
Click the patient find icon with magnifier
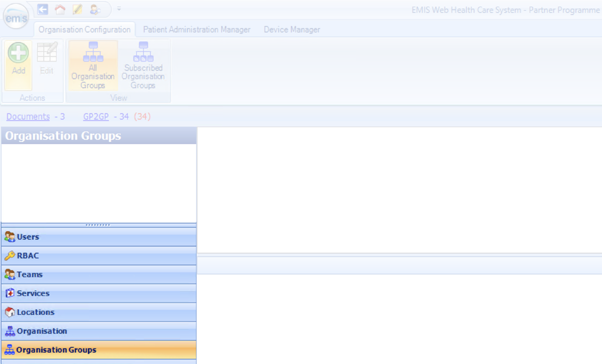pos(95,9)
